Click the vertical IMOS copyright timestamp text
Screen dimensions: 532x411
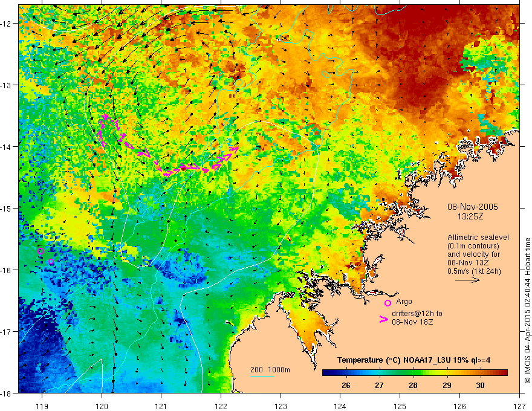tap(528, 311)
